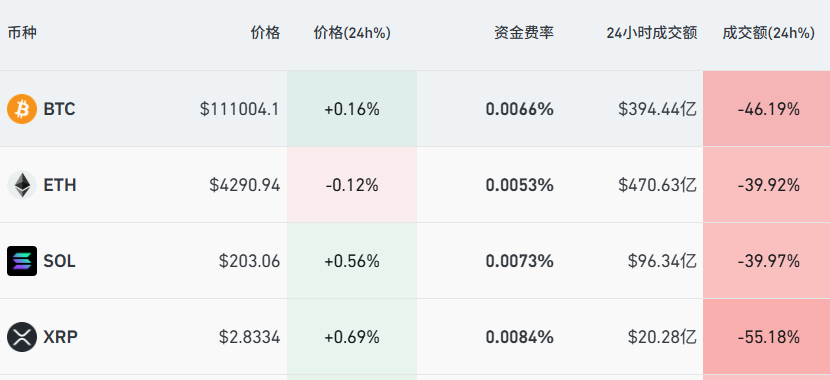Image resolution: width=830 pixels, height=380 pixels.
Task: Open the BTC coin name link
Action: 59,110
